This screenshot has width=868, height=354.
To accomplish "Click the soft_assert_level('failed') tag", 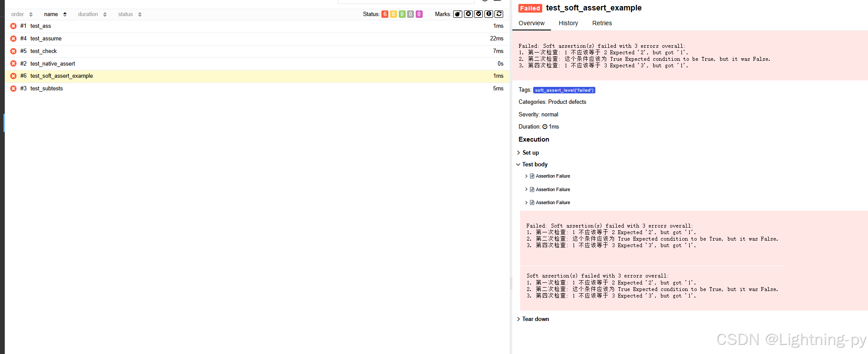I will [x=564, y=90].
